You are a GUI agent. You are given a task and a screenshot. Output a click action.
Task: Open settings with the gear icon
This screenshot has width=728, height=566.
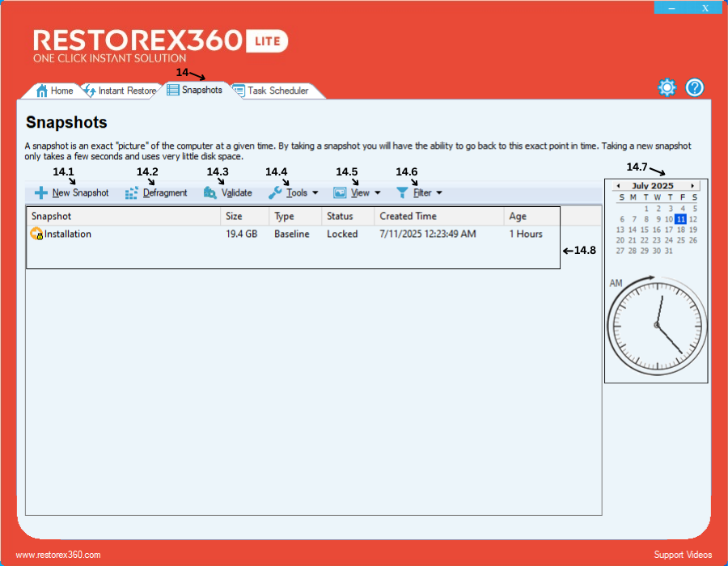667,88
